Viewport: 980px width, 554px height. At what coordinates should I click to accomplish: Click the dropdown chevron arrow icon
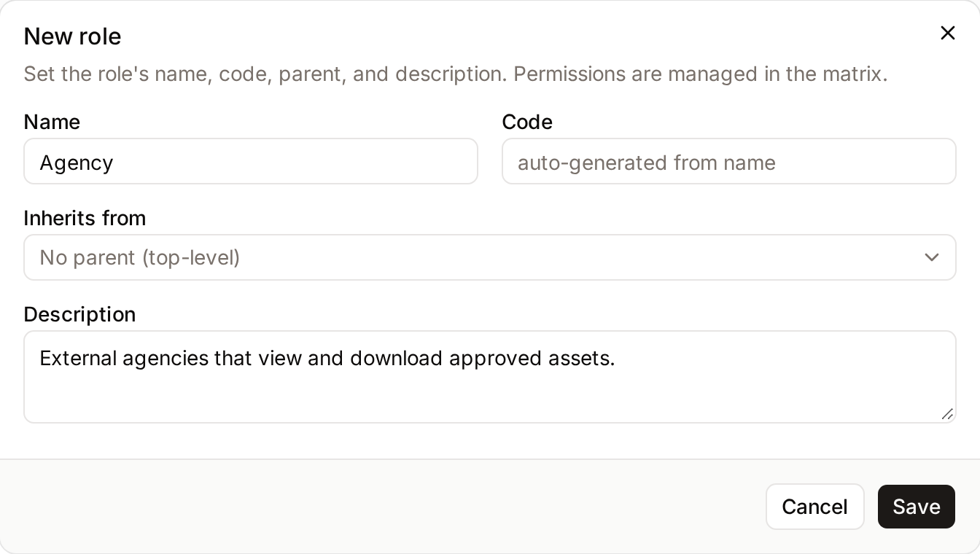tap(931, 257)
